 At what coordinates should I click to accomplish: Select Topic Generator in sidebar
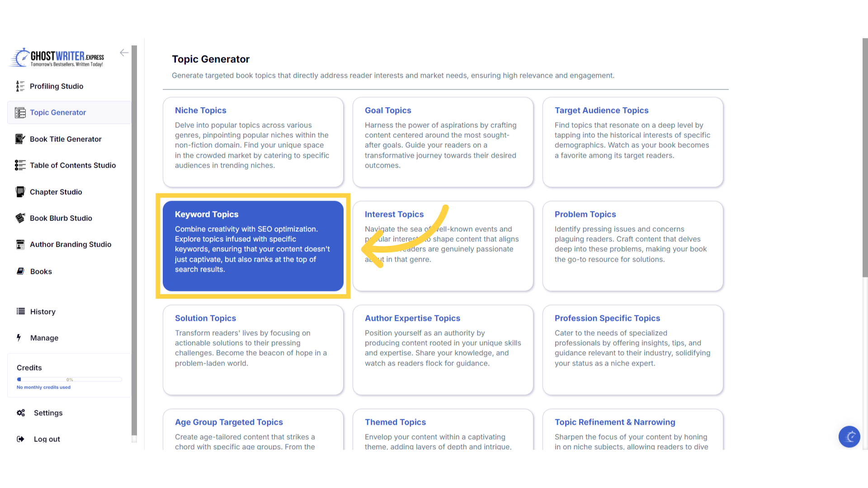point(58,113)
